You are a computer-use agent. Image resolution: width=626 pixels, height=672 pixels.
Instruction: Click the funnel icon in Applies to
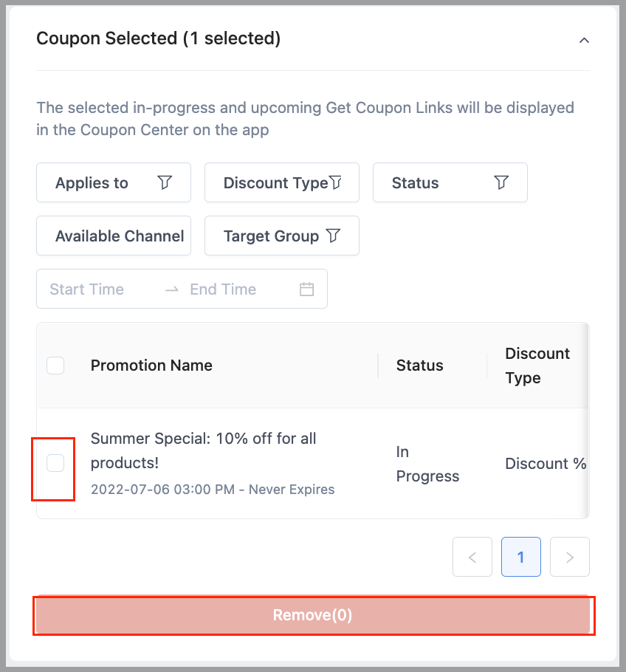[165, 182]
